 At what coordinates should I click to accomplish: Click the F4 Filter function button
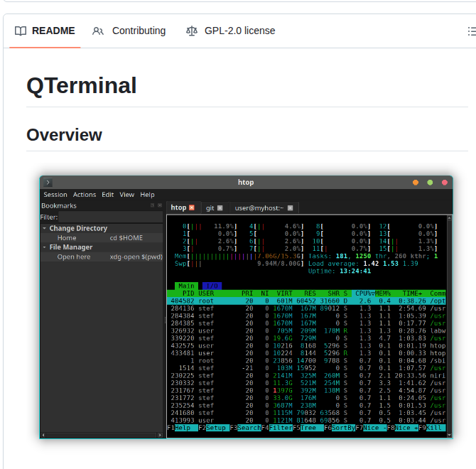click(x=277, y=428)
